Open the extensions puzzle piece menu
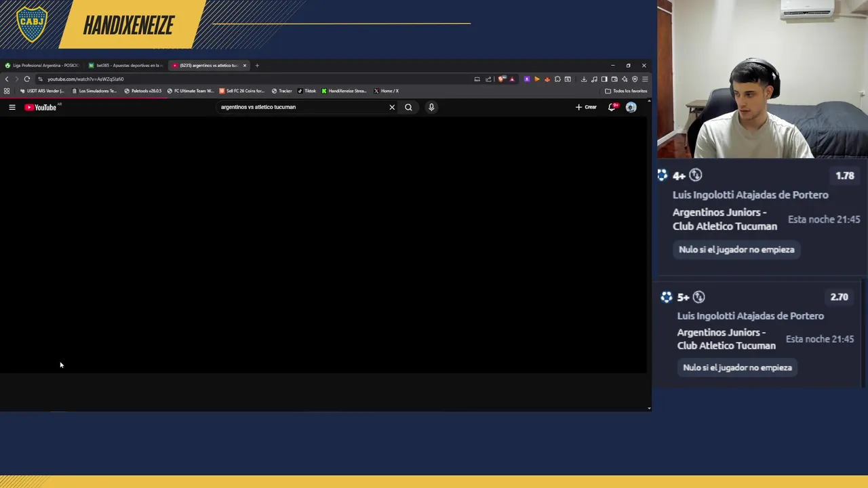The height and width of the screenshot is (488, 868). 557,79
